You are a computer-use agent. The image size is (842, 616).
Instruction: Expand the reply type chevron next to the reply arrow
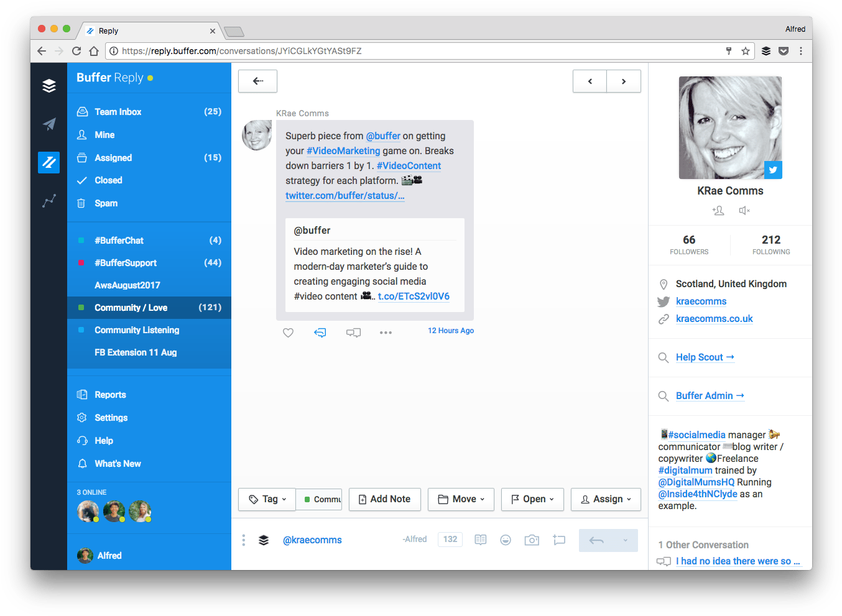pos(626,540)
